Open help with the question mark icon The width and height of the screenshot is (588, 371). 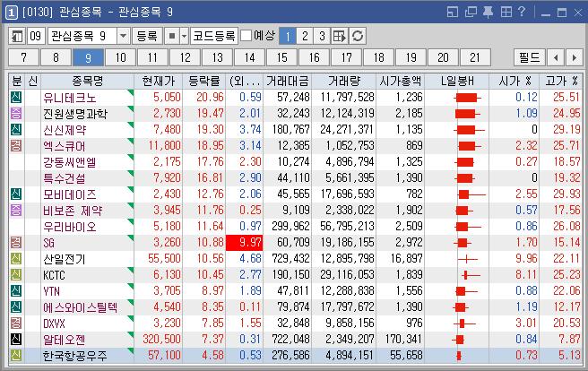(522, 12)
